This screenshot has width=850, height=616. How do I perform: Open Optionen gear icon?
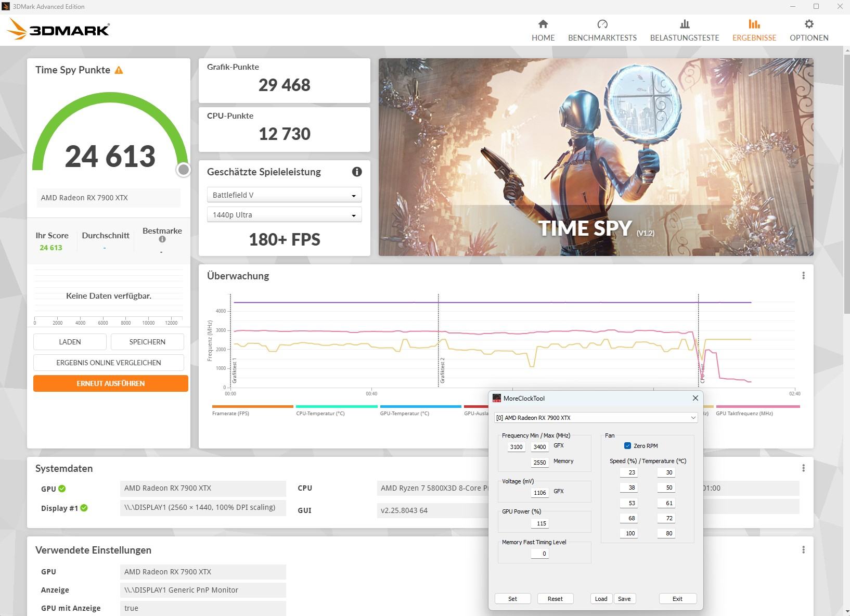809,24
